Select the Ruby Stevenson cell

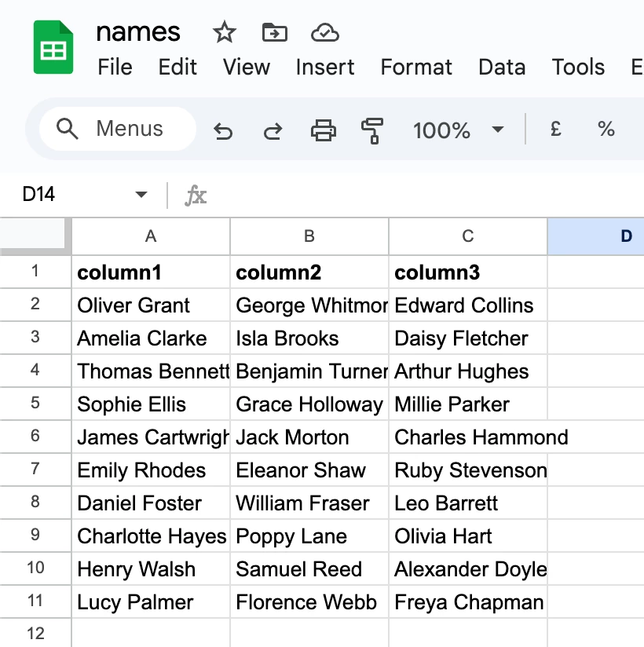(x=468, y=470)
